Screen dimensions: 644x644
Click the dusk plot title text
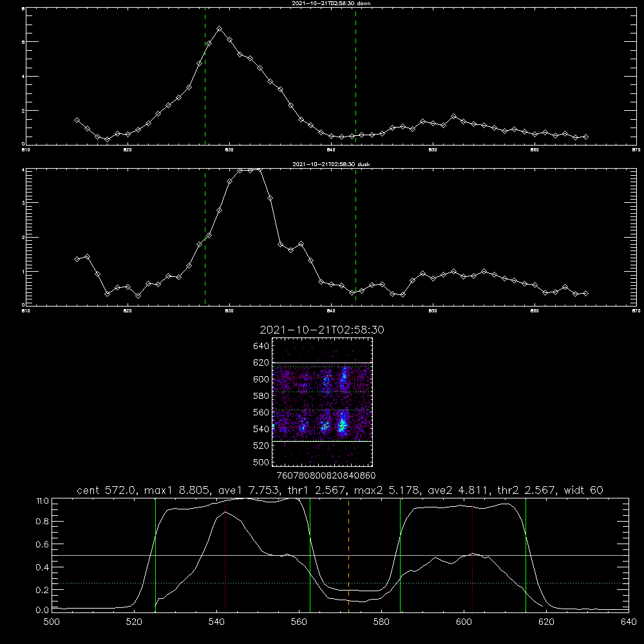point(331,164)
